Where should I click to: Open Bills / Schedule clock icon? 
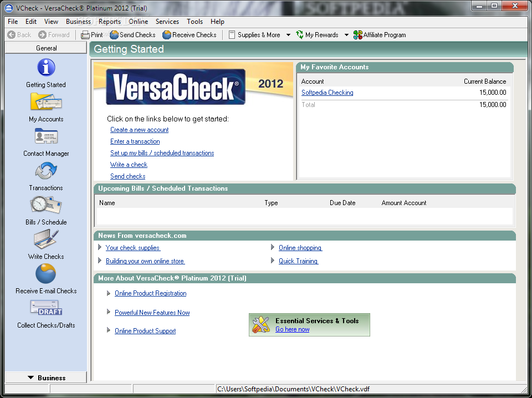[x=46, y=205]
